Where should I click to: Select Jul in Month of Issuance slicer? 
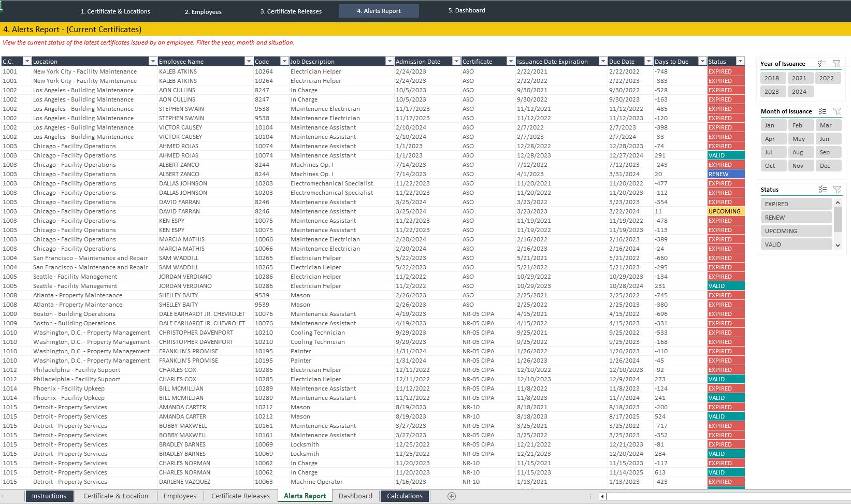pyautogui.click(x=774, y=152)
